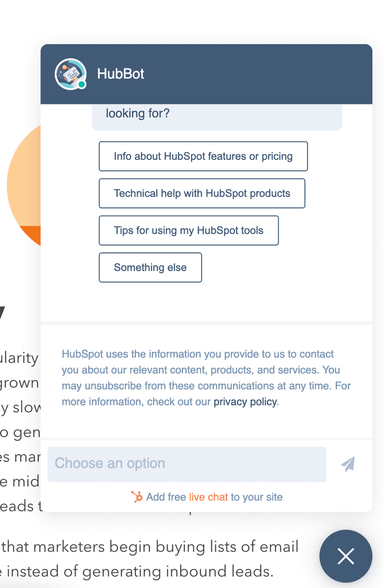Choose 'Technical help with HubSpot products'
This screenshot has height=588, width=383.
(x=202, y=193)
